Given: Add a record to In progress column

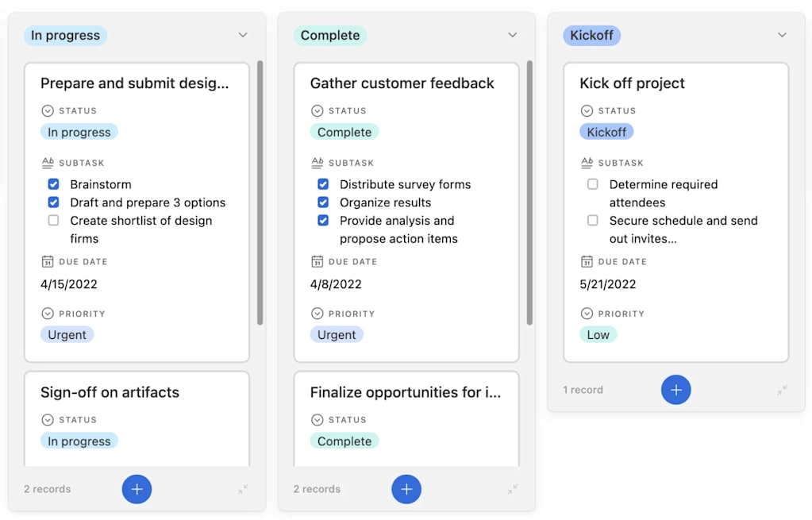Looking at the screenshot, I should coord(137,489).
